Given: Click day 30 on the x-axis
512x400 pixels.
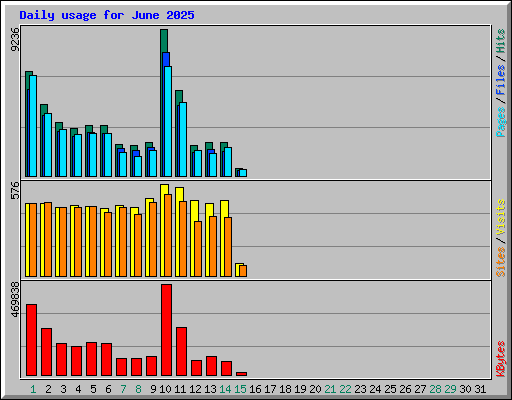Looking at the screenshot, I should click(x=465, y=389).
